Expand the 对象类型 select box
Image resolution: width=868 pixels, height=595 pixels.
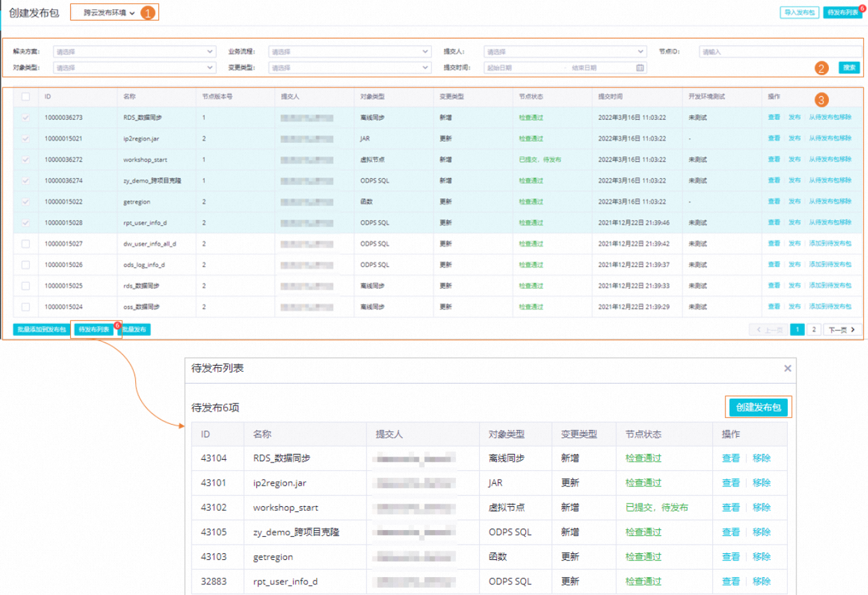click(135, 67)
